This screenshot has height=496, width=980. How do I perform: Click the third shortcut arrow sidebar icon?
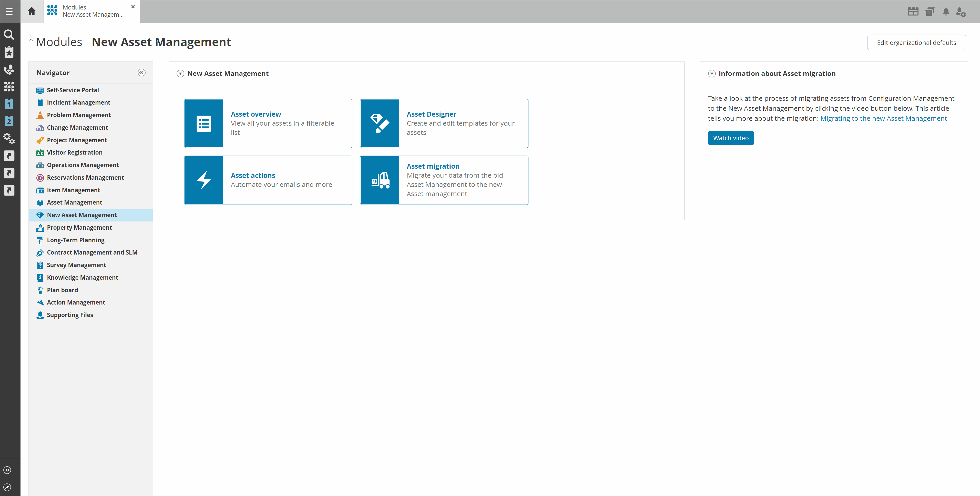[x=9, y=190]
